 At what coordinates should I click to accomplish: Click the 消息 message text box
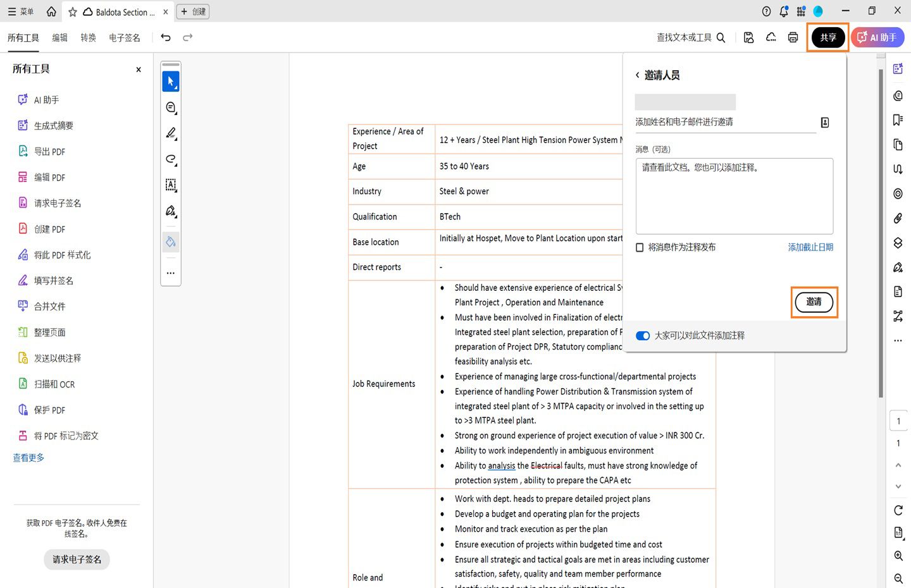click(x=734, y=196)
